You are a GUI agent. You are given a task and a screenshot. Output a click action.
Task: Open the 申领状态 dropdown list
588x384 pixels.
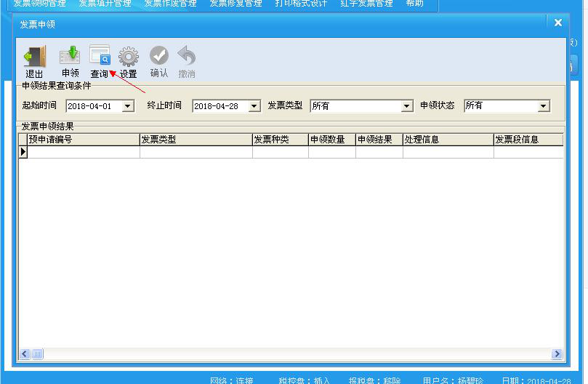(x=543, y=106)
